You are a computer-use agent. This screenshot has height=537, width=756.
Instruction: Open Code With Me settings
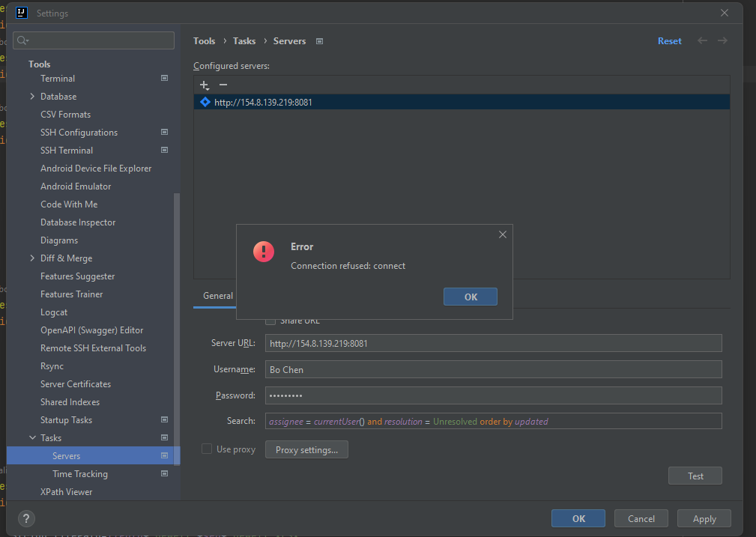[x=69, y=204]
